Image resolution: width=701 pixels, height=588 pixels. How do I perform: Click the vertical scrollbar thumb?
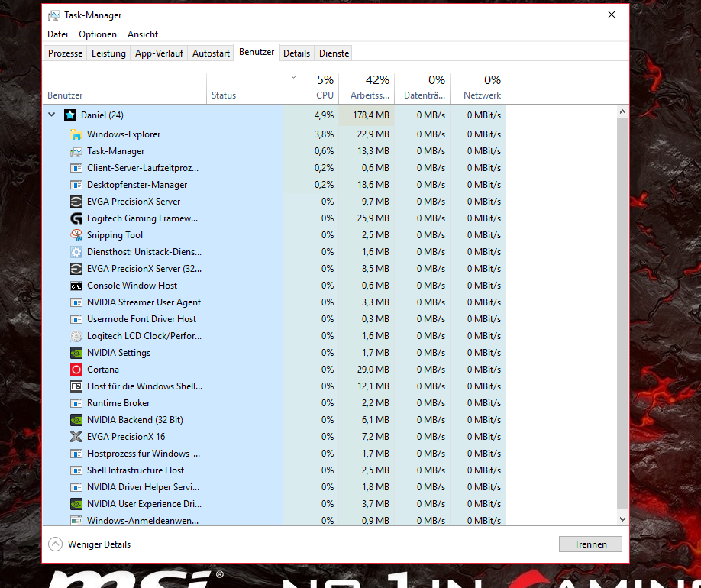623,313
